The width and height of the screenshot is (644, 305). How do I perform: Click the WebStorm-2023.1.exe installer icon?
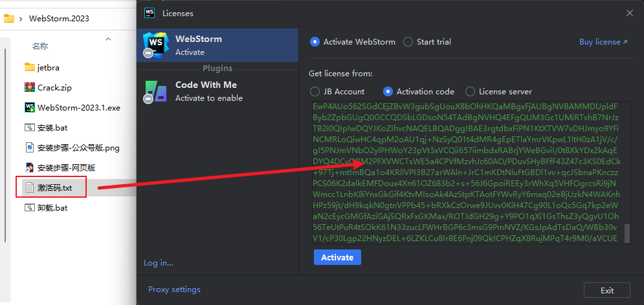(30, 107)
